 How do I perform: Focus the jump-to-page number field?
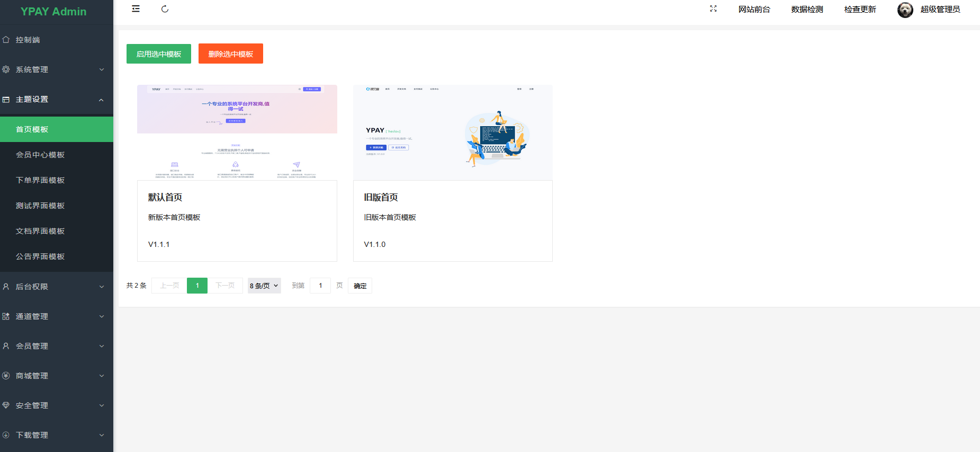[x=320, y=286]
